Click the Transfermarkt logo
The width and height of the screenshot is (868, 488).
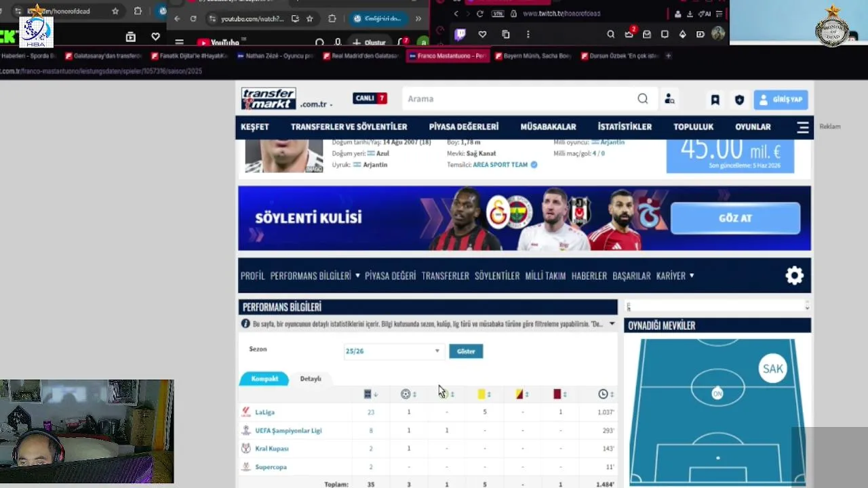[x=269, y=99]
